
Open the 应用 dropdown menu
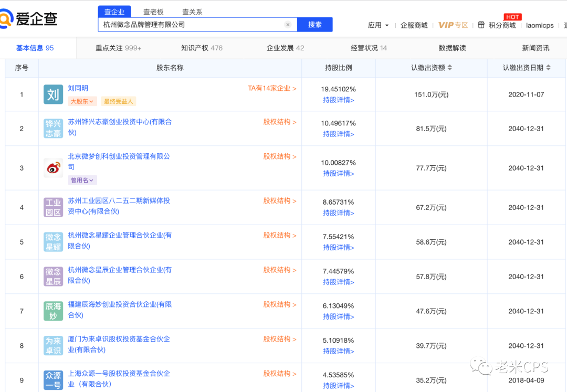click(x=378, y=25)
